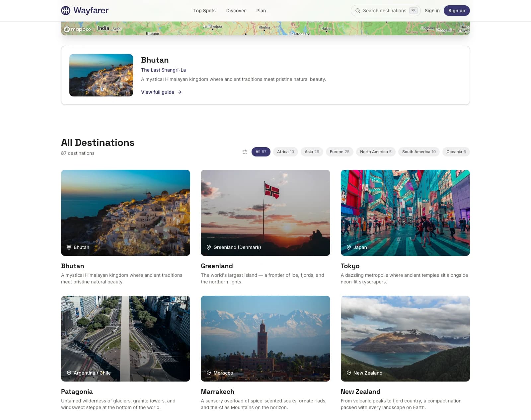Focus the Search destinations field
Image resolution: width=531 pixels, height=420 pixels.
coord(386,11)
